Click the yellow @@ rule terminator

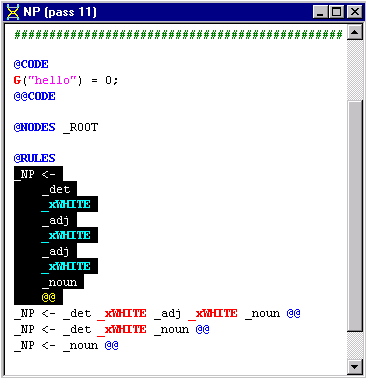49,297
